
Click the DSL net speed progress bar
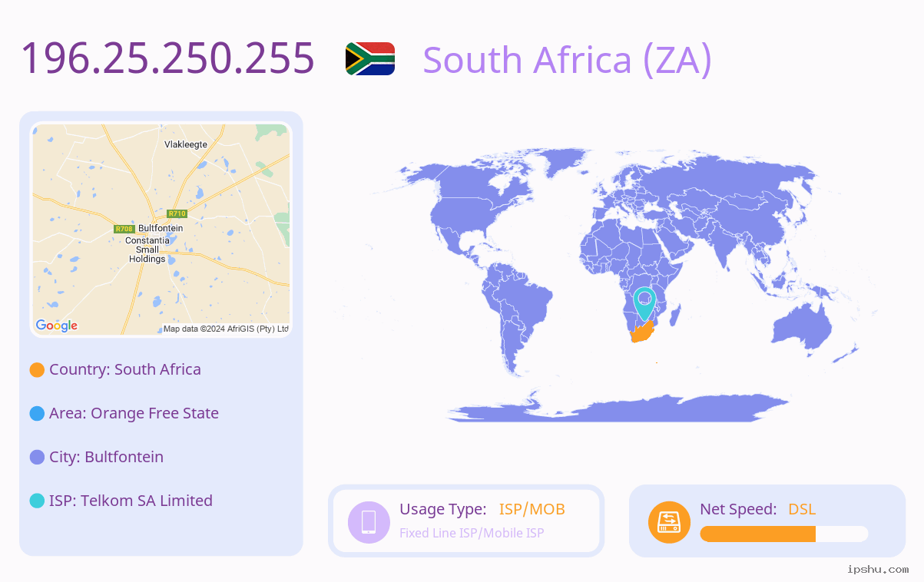(784, 534)
